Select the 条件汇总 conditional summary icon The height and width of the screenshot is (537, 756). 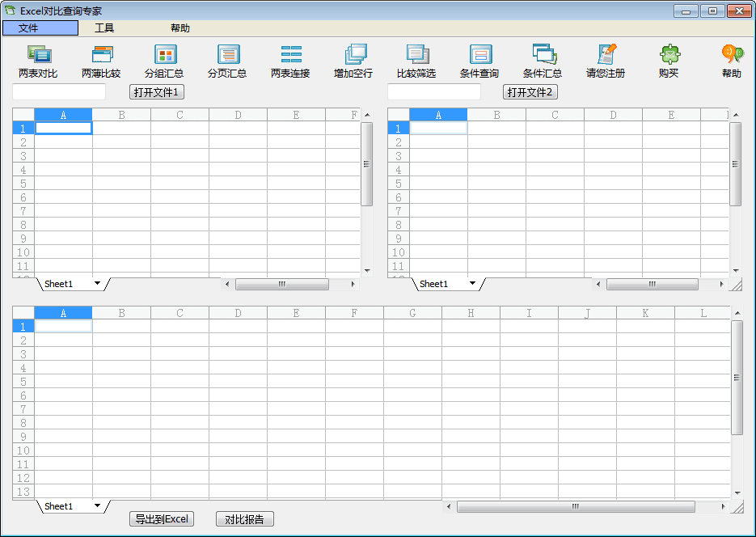click(543, 55)
